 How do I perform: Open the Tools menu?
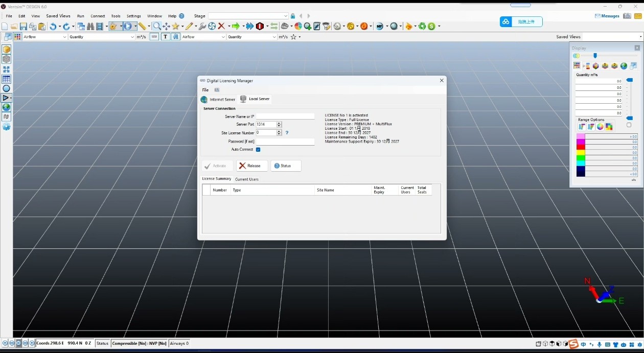pyautogui.click(x=116, y=16)
